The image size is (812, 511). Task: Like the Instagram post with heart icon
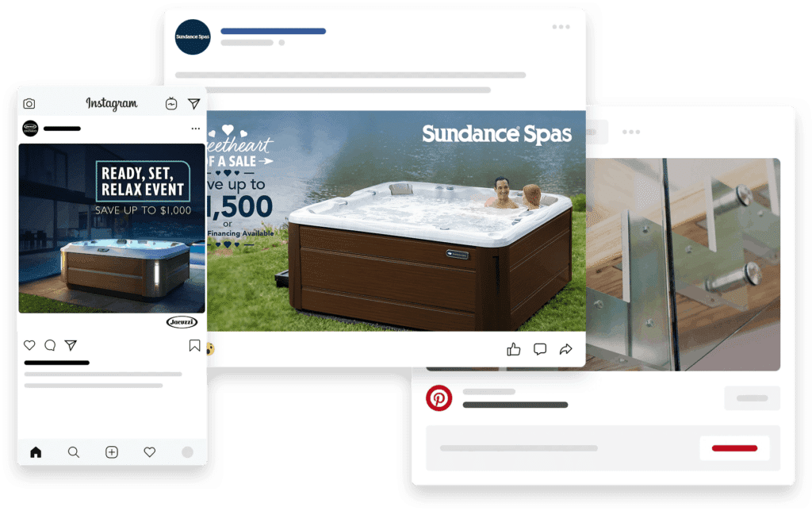[x=29, y=345]
